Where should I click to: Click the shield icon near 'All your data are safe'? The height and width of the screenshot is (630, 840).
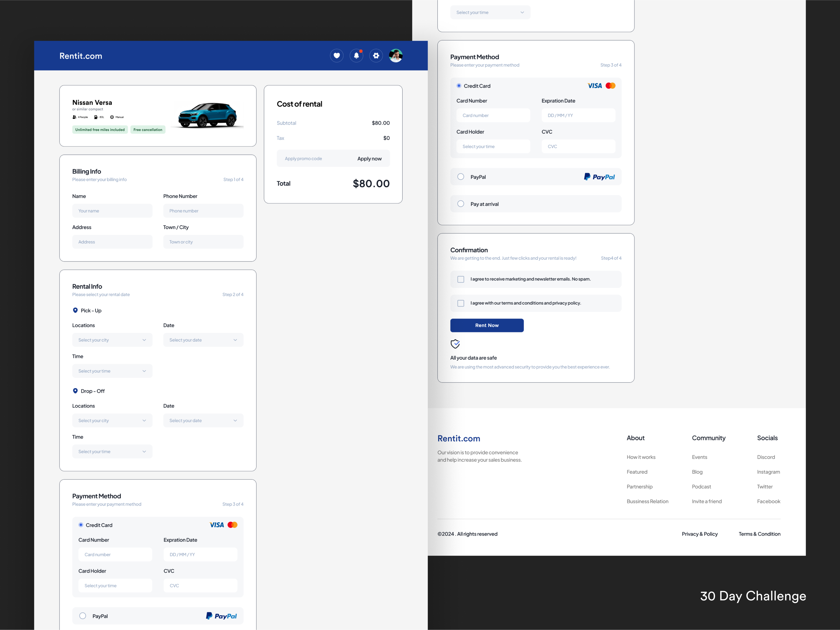point(455,344)
